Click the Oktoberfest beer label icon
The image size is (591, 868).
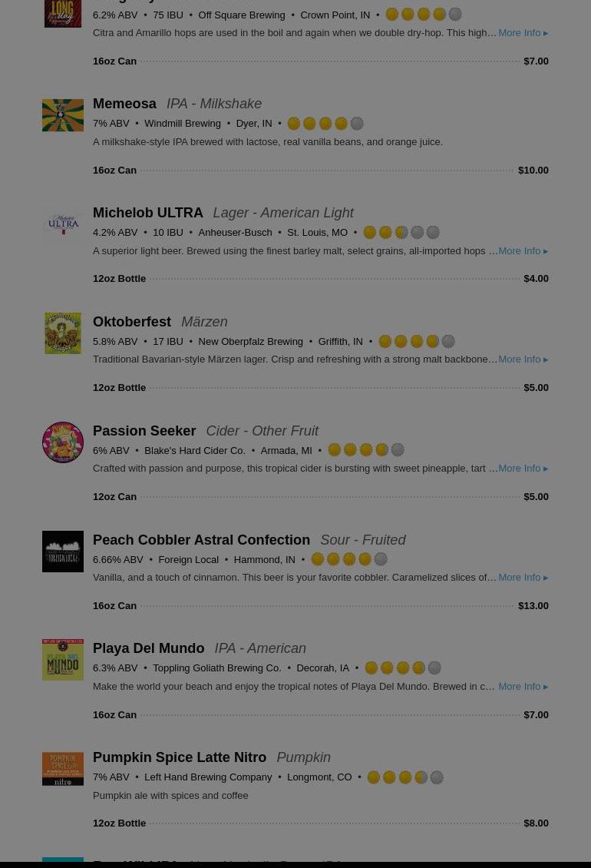[x=63, y=333]
